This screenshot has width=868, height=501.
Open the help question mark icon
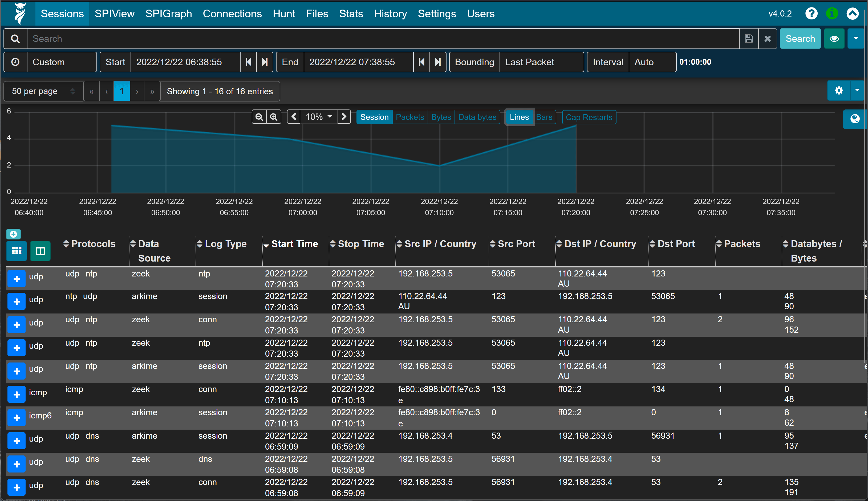click(811, 14)
